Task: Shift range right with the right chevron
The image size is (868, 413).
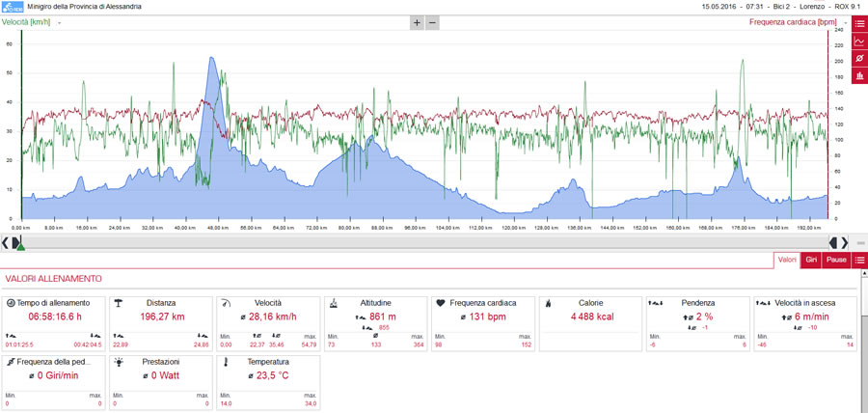Action: pos(844,242)
